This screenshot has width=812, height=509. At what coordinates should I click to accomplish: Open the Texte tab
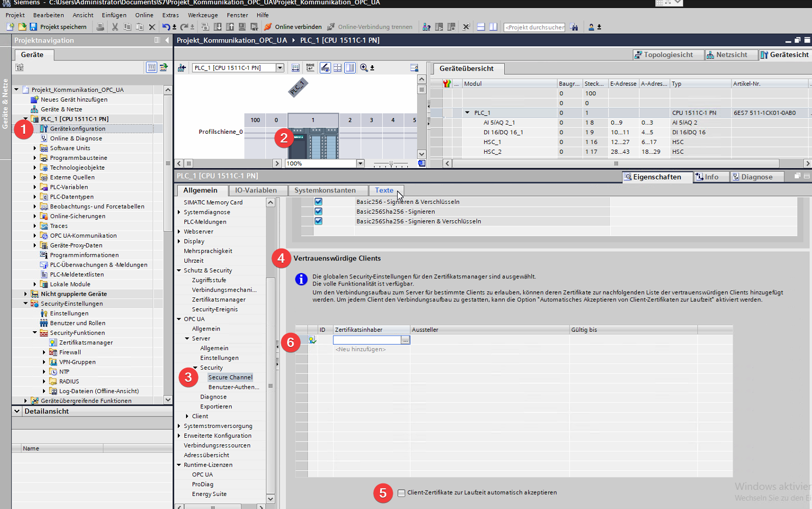pos(384,190)
